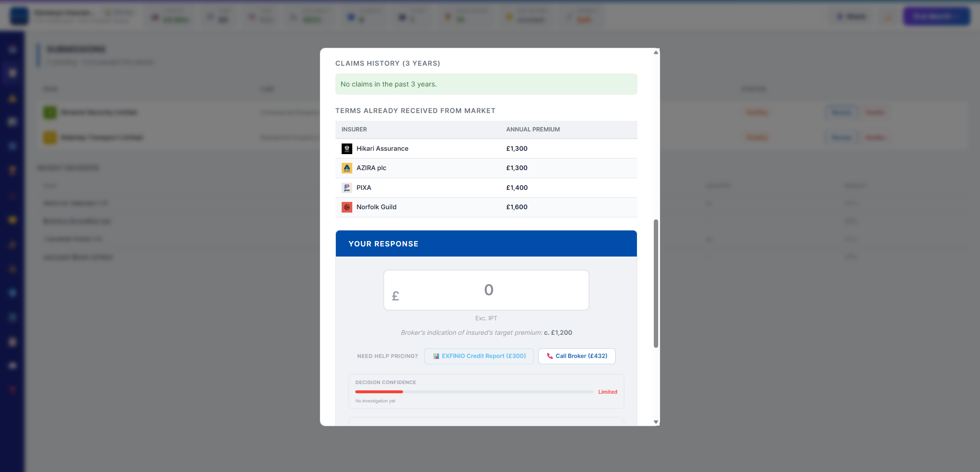Click the TERMS ALREADY RECEIVED FROM MARKET heading
Viewport: 980px width, 472px height.
pos(415,111)
